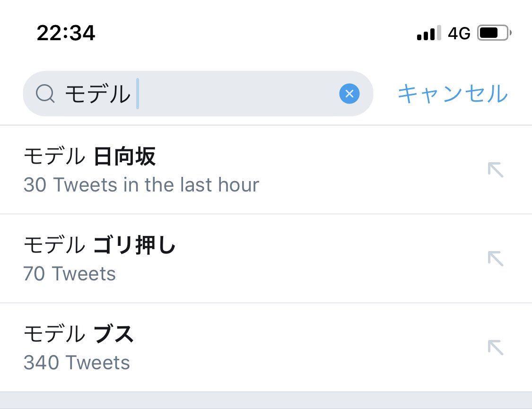Tap the 70 Tweets count label

(70, 274)
